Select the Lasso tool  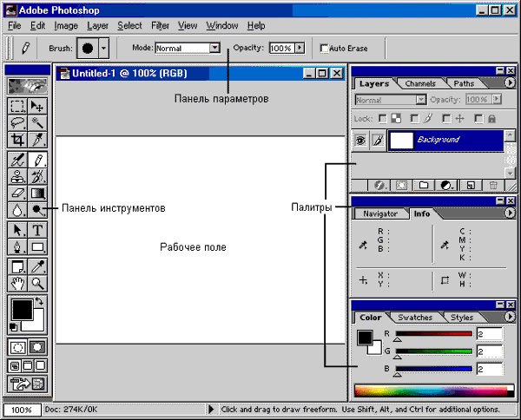point(17,123)
